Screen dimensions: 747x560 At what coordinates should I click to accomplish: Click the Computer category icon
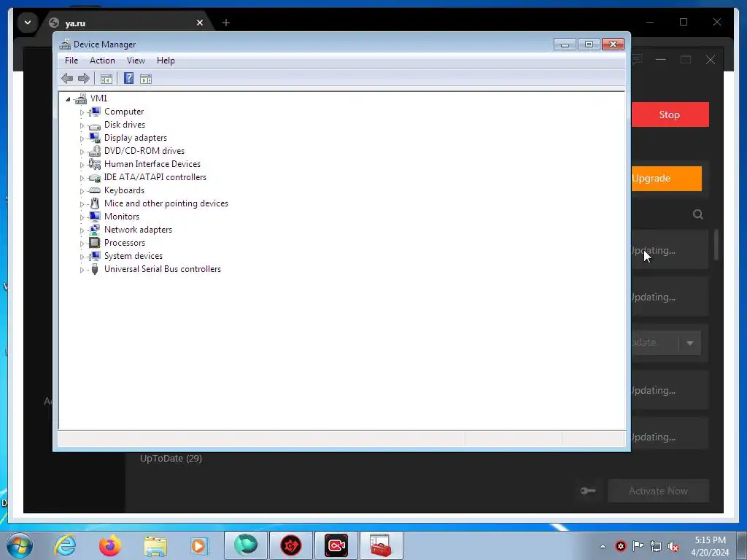pyautogui.click(x=95, y=112)
